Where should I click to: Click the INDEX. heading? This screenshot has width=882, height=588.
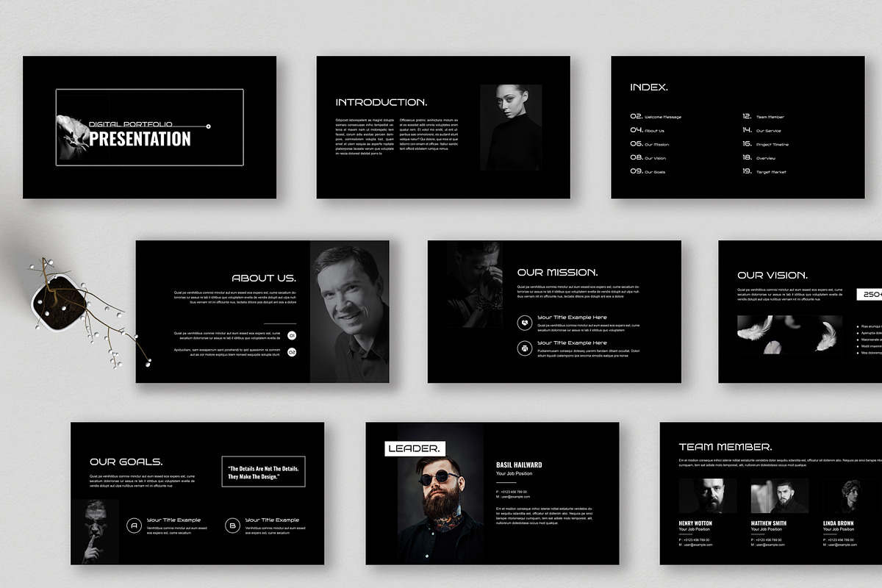[649, 87]
